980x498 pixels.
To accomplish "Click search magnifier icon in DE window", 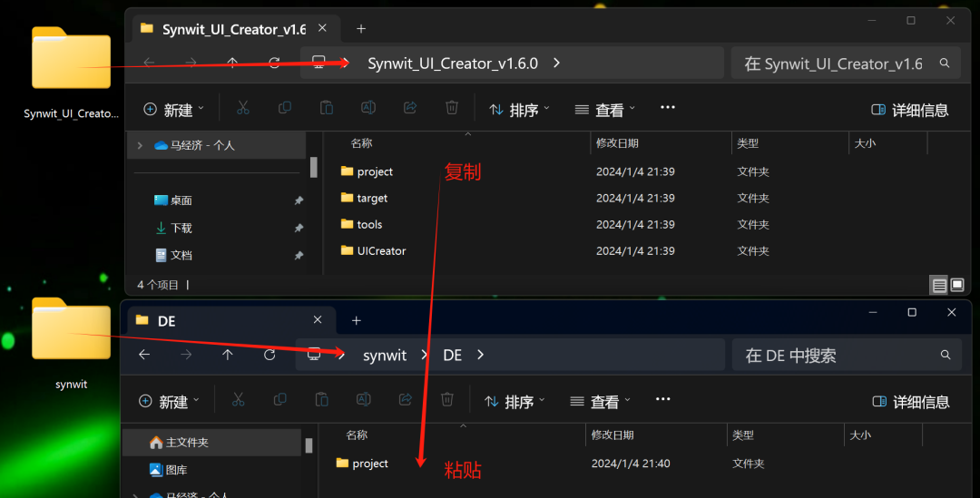I will click(x=946, y=355).
